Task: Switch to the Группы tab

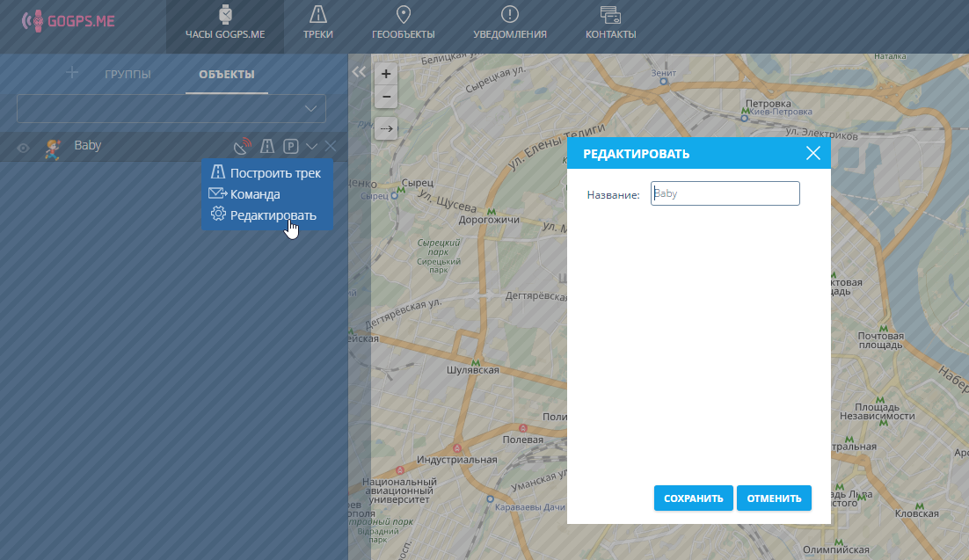Action: point(127,74)
